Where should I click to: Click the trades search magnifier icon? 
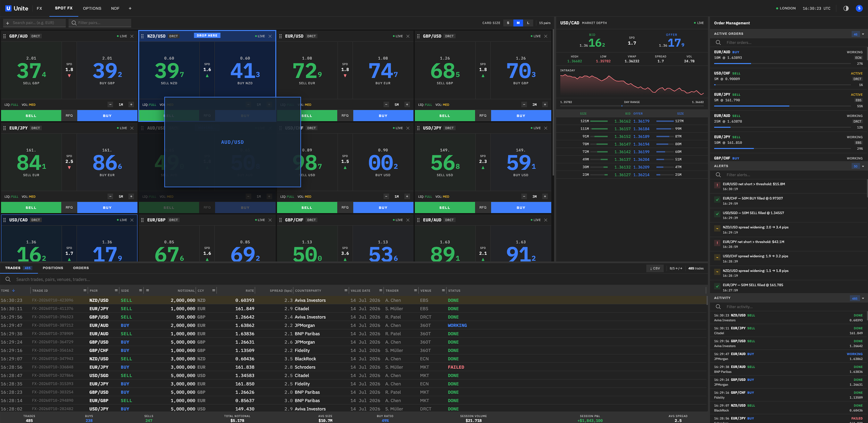pyautogui.click(x=8, y=279)
